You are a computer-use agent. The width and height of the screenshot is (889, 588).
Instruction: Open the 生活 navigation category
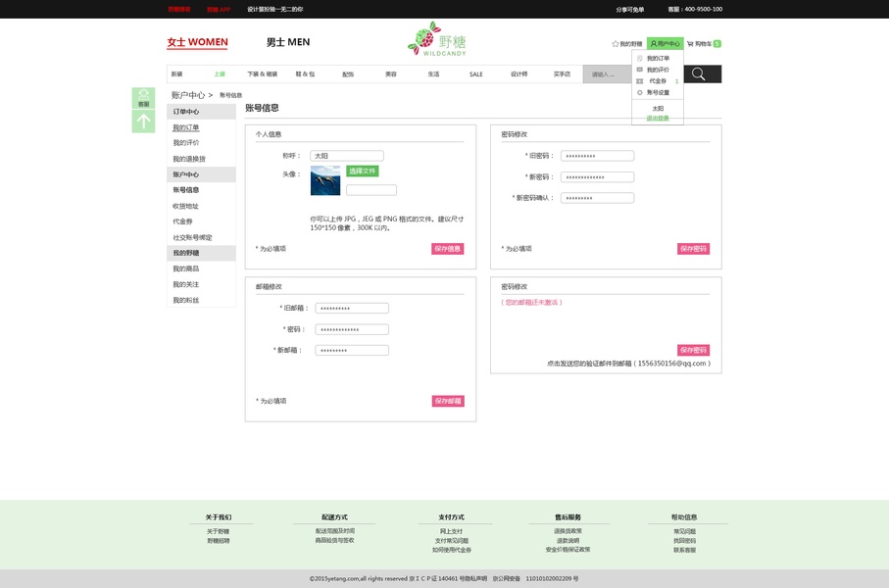[434, 74]
